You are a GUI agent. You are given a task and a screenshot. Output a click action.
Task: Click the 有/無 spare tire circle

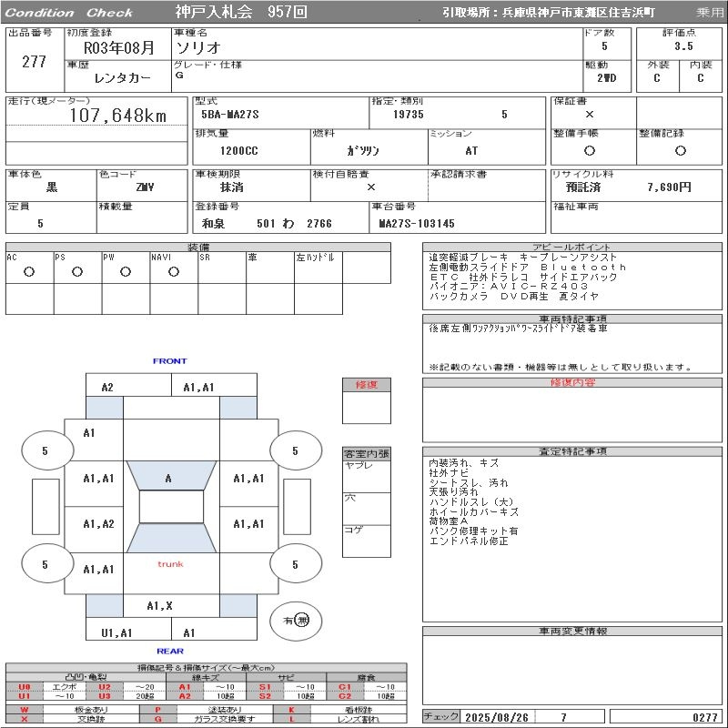(296, 621)
